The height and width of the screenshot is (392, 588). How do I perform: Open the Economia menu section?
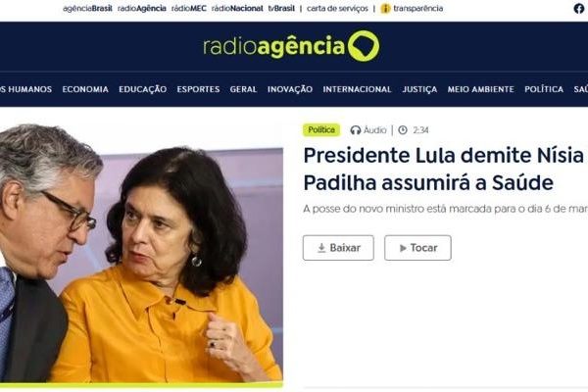85,89
